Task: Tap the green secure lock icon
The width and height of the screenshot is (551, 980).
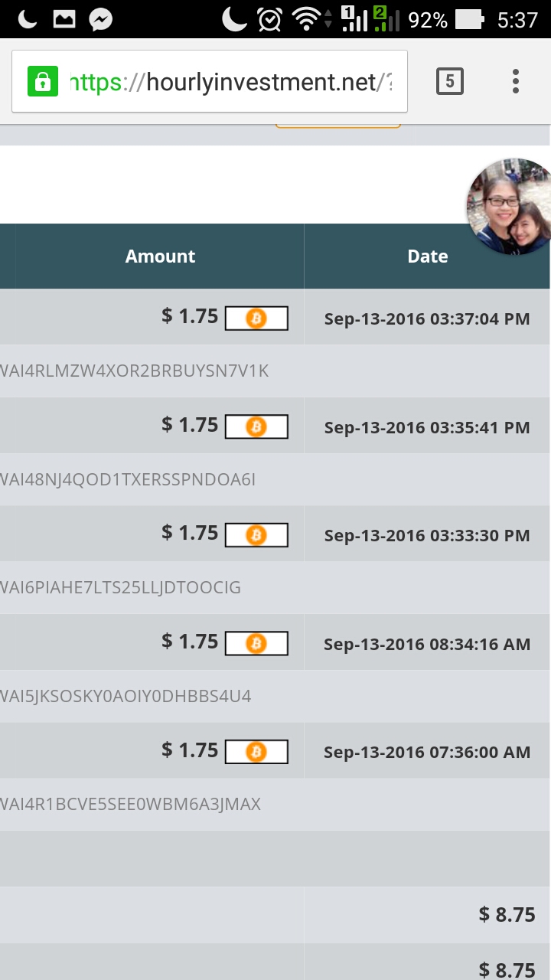Action: (x=43, y=81)
